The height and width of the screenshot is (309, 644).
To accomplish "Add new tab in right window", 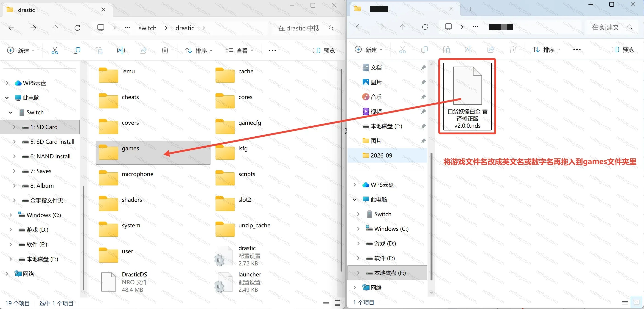I will [471, 9].
